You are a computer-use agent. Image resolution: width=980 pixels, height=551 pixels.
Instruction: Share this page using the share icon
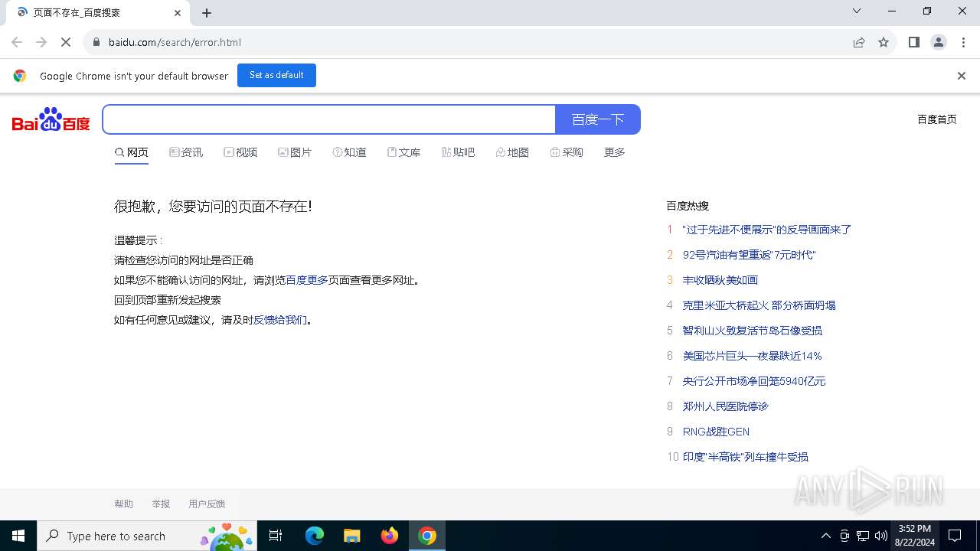pos(859,42)
